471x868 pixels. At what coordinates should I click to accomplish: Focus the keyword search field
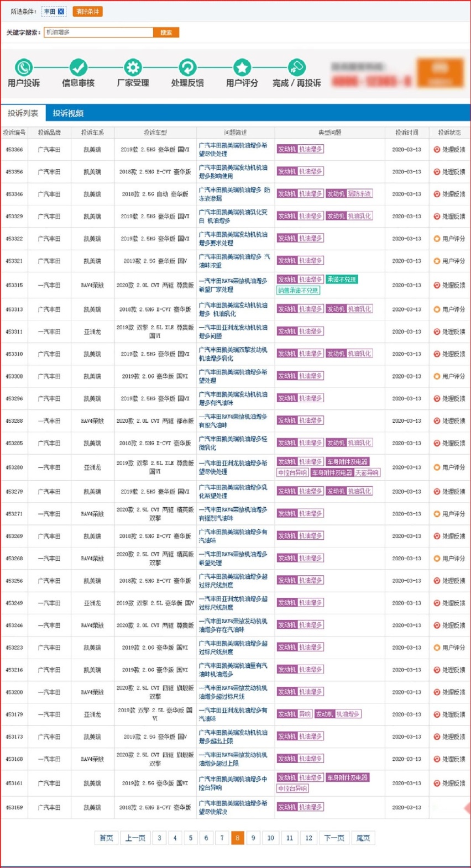[98, 32]
